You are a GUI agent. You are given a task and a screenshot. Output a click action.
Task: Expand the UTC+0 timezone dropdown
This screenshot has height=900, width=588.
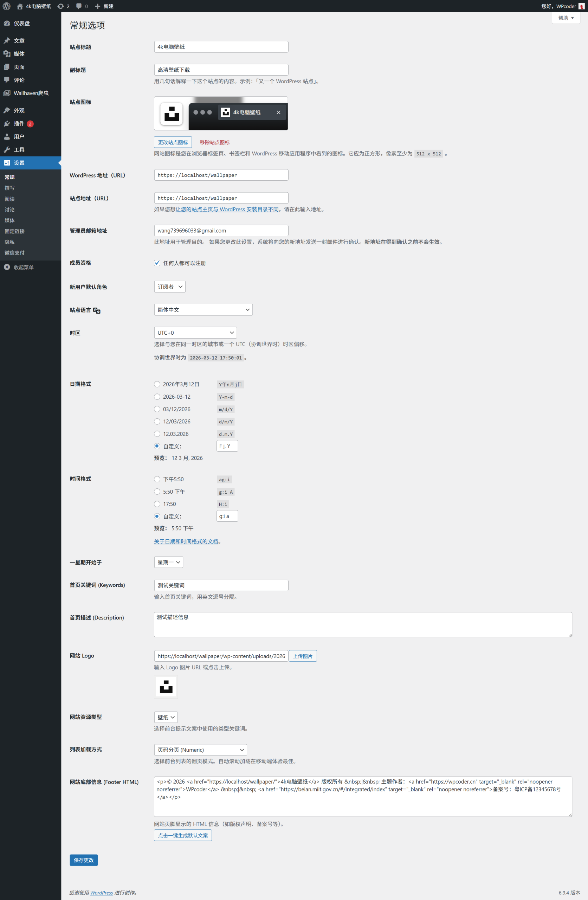point(195,333)
